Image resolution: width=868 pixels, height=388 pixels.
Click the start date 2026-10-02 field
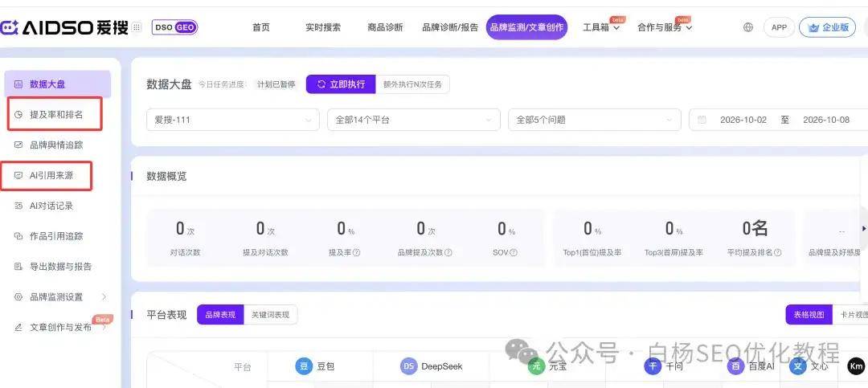click(x=743, y=120)
